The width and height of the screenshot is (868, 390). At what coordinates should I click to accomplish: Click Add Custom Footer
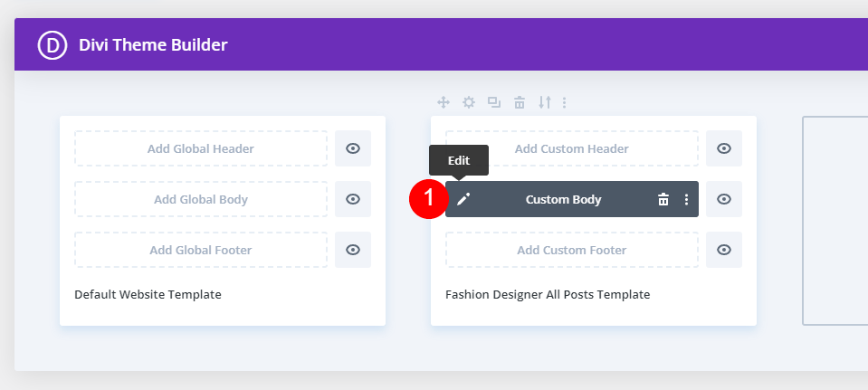[572, 250]
